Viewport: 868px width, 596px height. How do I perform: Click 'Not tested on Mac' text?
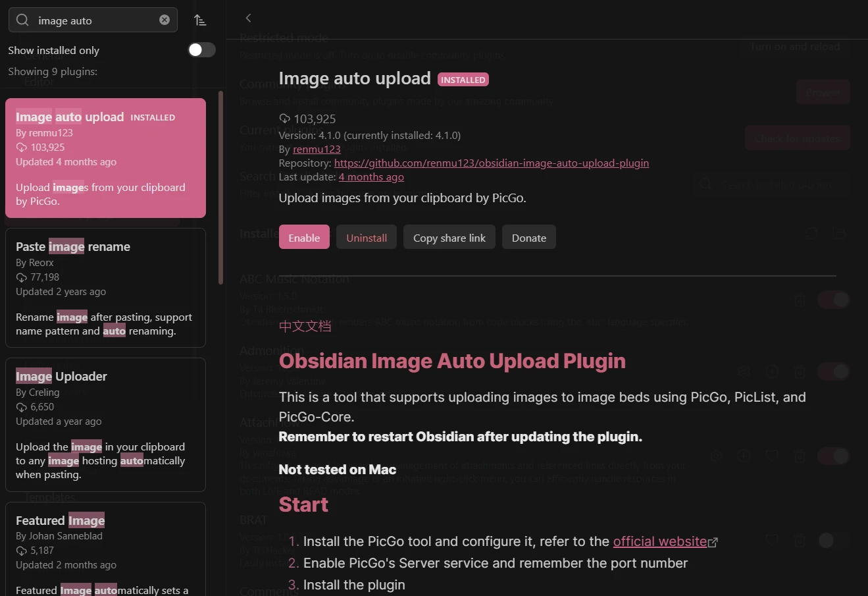click(x=338, y=470)
